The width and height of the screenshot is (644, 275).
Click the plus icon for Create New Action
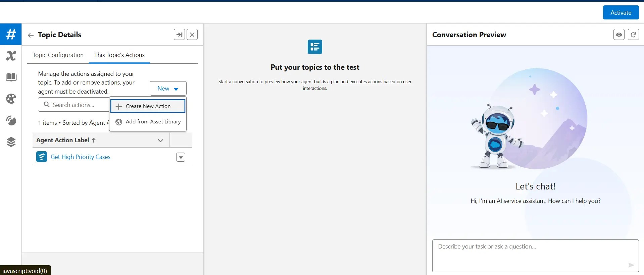(118, 106)
